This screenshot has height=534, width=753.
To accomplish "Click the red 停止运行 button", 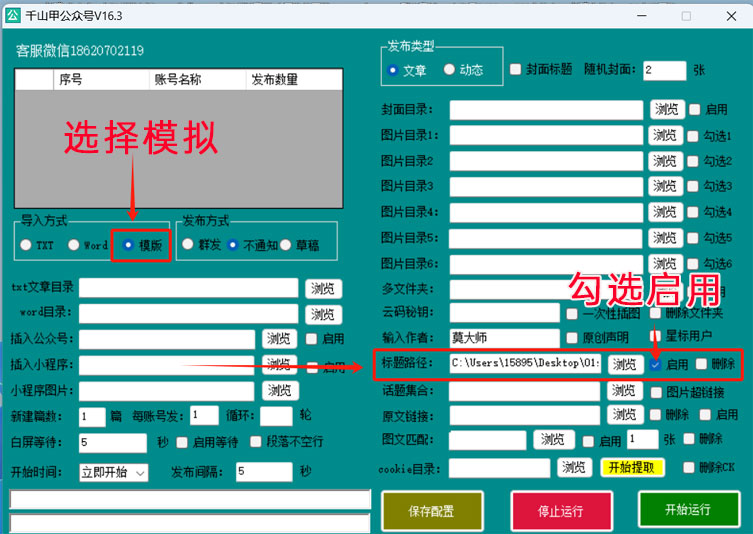I will (x=559, y=511).
